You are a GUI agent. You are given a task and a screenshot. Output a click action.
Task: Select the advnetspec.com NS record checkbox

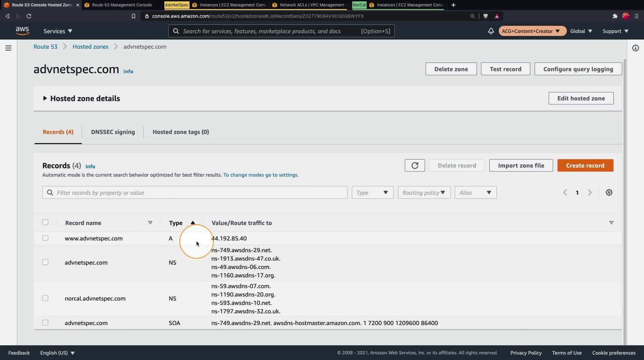[x=45, y=262]
